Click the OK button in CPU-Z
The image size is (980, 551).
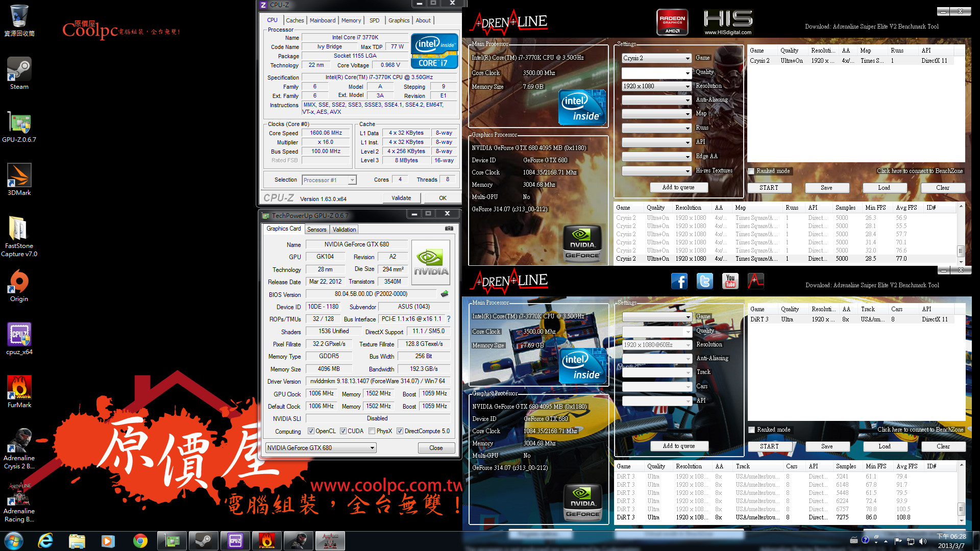coord(443,198)
